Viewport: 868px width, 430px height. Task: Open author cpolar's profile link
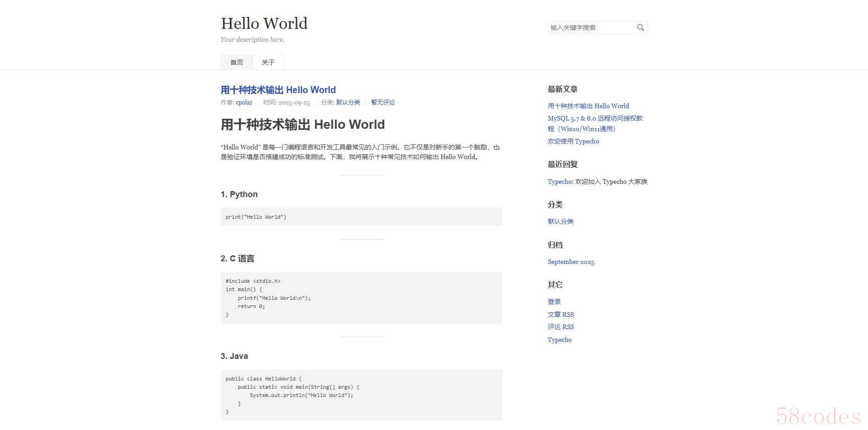244,102
